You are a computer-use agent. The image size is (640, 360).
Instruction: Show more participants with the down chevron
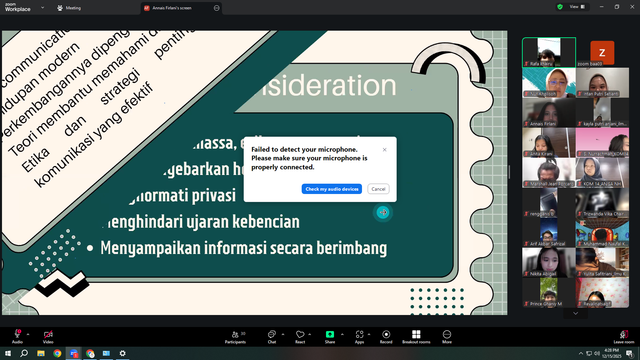576,313
